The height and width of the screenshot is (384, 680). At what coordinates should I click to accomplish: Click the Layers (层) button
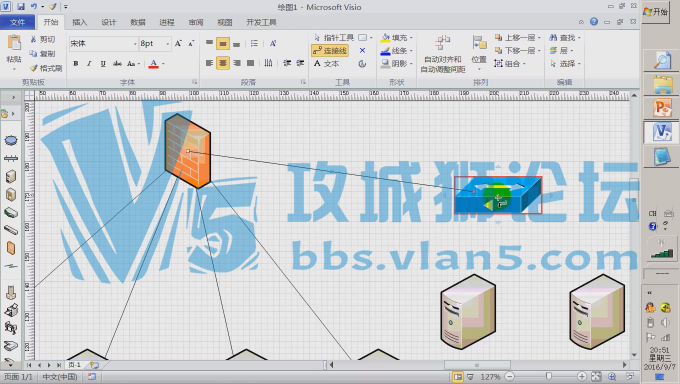point(562,51)
